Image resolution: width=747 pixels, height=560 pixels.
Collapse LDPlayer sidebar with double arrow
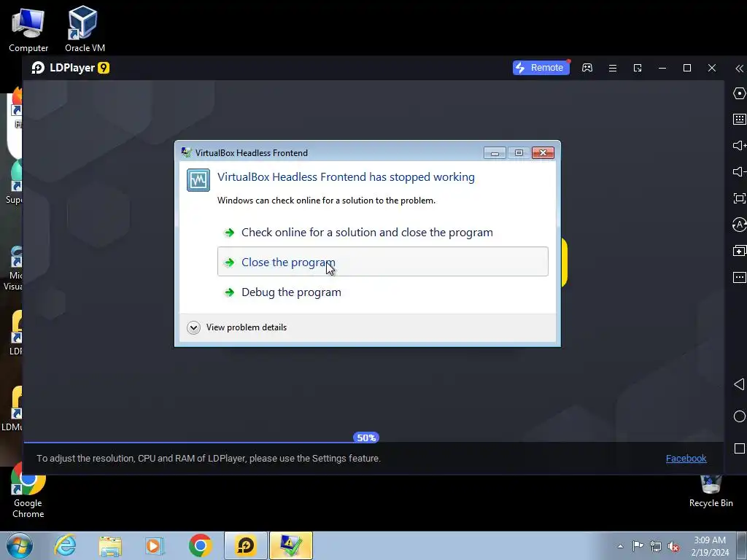(x=739, y=69)
